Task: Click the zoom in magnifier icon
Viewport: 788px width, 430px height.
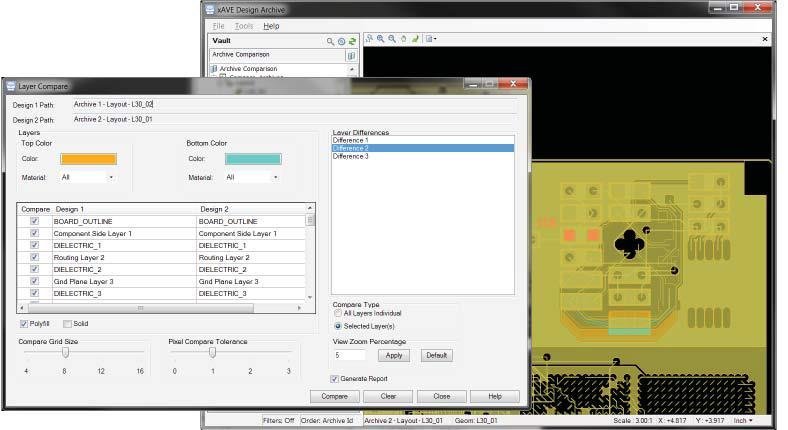Action: click(380, 39)
